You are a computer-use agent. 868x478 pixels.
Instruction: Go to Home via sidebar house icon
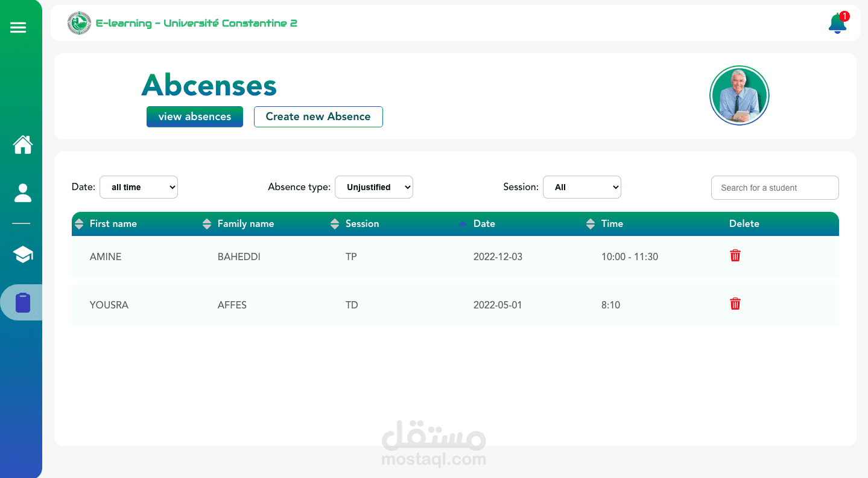pos(23,145)
